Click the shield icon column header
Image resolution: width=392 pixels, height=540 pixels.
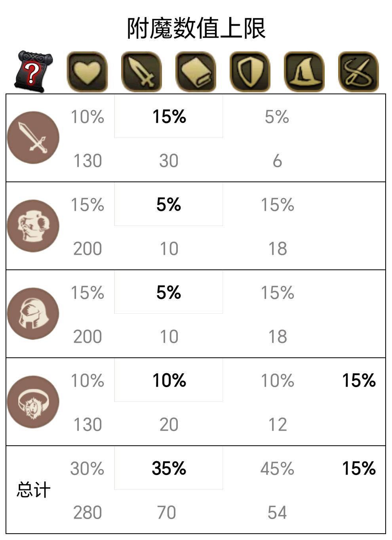click(250, 72)
